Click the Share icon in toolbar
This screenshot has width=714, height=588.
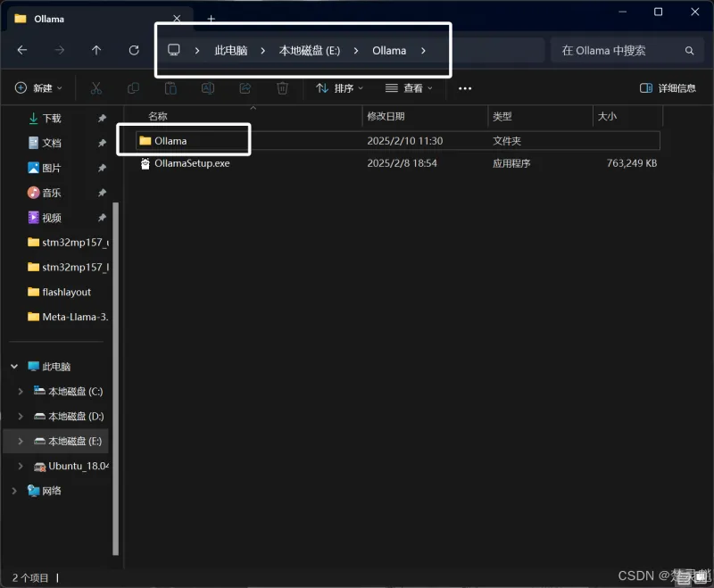click(245, 88)
